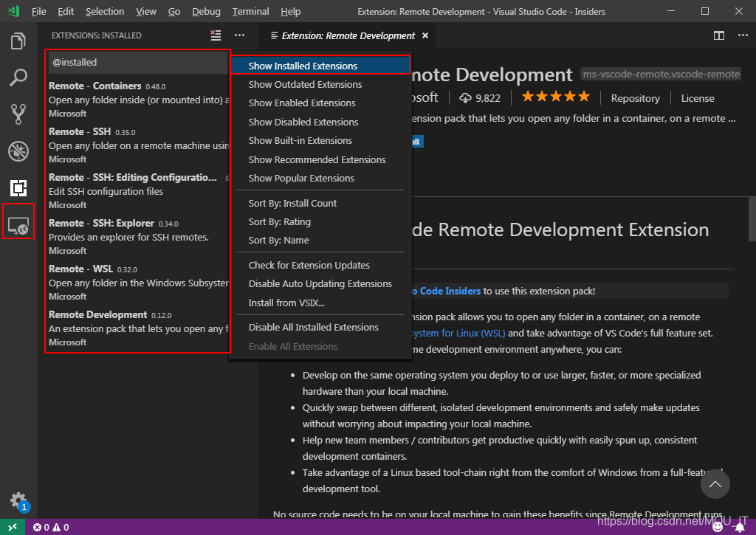Click the VS Code logo in title bar
Image resolution: width=756 pixels, height=535 pixels.
tap(13, 10)
